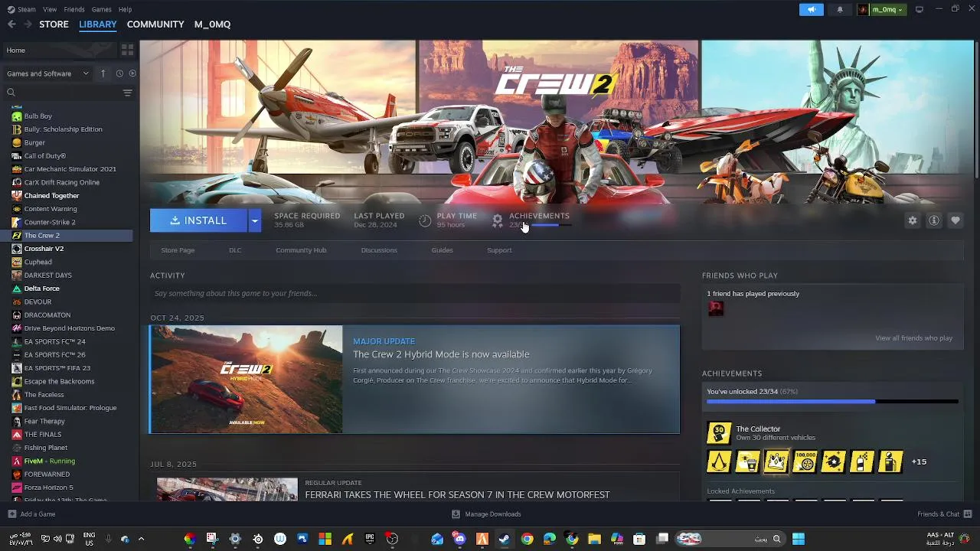The height and width of the screenshot is (551, 980).
Task: View the spray can achievement badge
Action: [862, 461]
